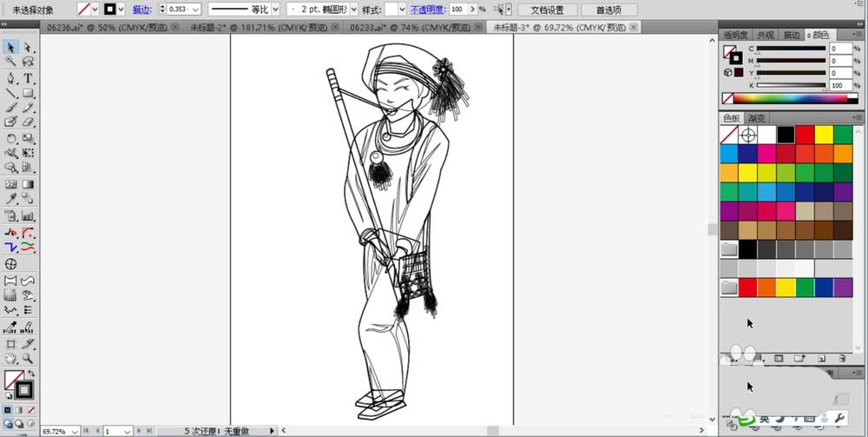Viewport: 868px width, 437px height.
Task: Open the 描边 stroke panel link
Action: pos(141,10)
